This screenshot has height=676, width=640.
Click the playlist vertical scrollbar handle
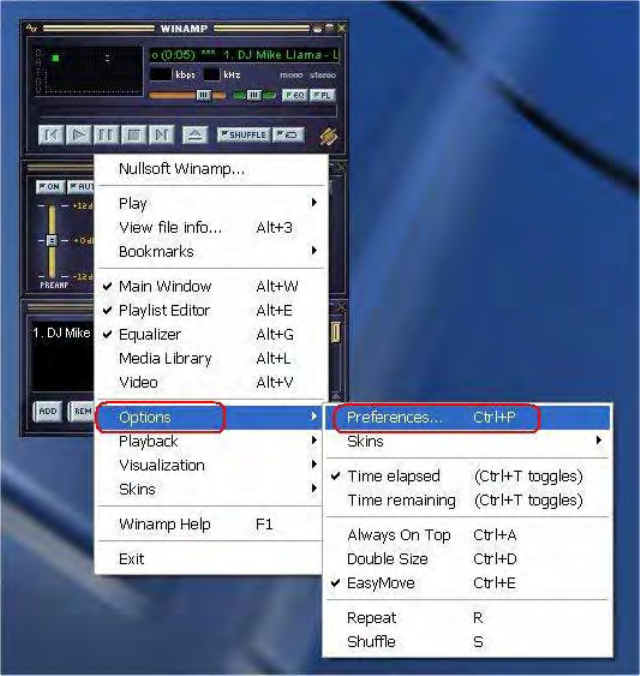pos(336,332)
